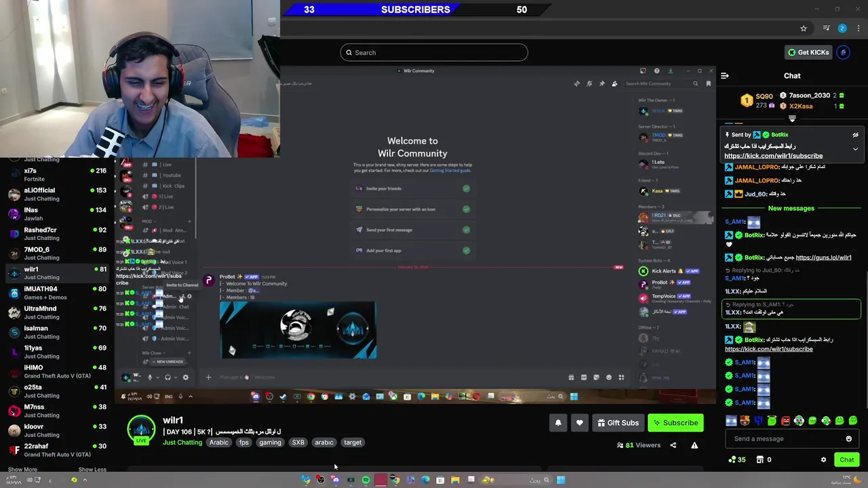Click the red angry face quick emote

[785, 421]
